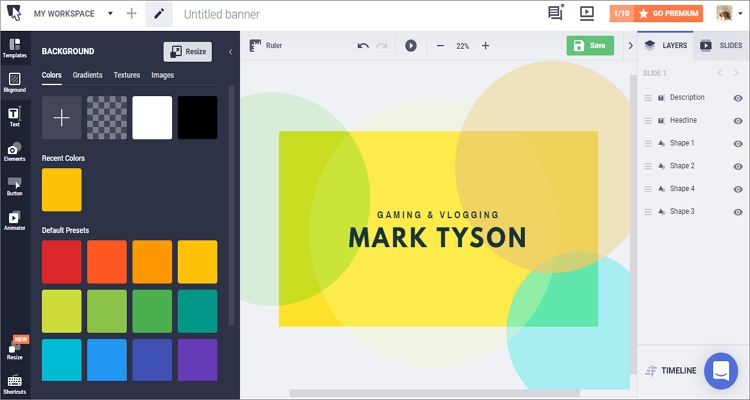Choose the black background swatch
Image resolution: width=750 pixels, height=400 pixels.
(198, 118)
